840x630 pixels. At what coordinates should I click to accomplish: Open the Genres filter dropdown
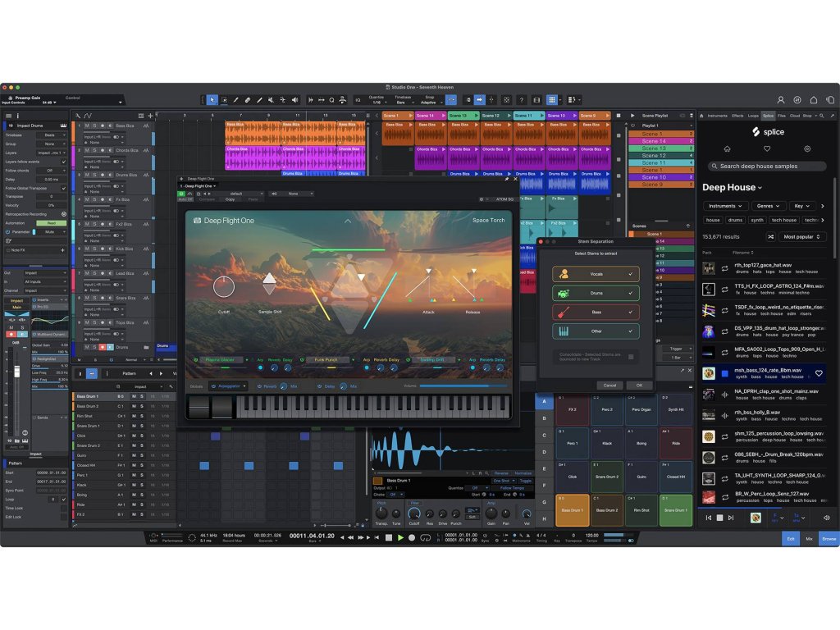[x=768, y=206]
